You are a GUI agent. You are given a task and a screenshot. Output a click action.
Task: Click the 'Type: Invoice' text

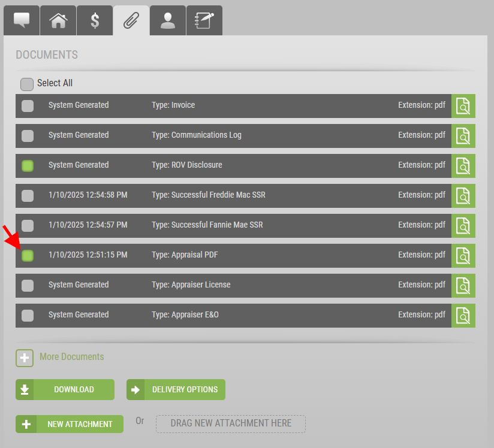tap(173, 105)
